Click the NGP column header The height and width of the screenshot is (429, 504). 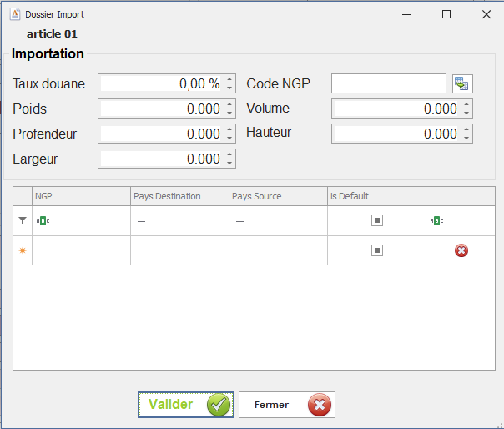[x=81, y=196]
